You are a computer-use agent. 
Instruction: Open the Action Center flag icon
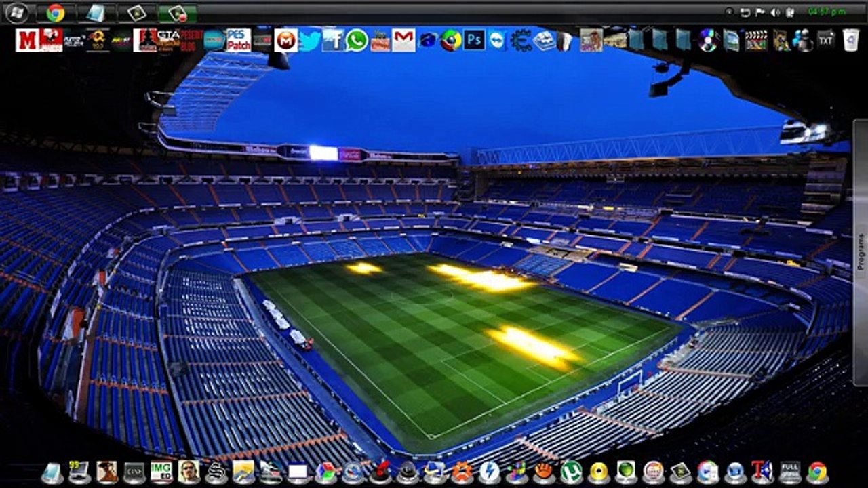(x=759, y=12)
